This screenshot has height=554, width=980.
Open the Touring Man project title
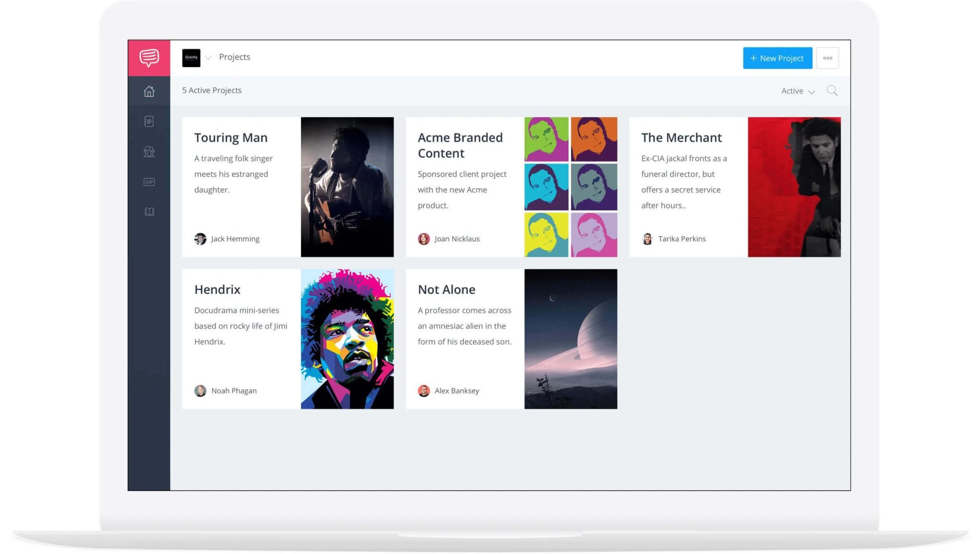pos(231,138)
